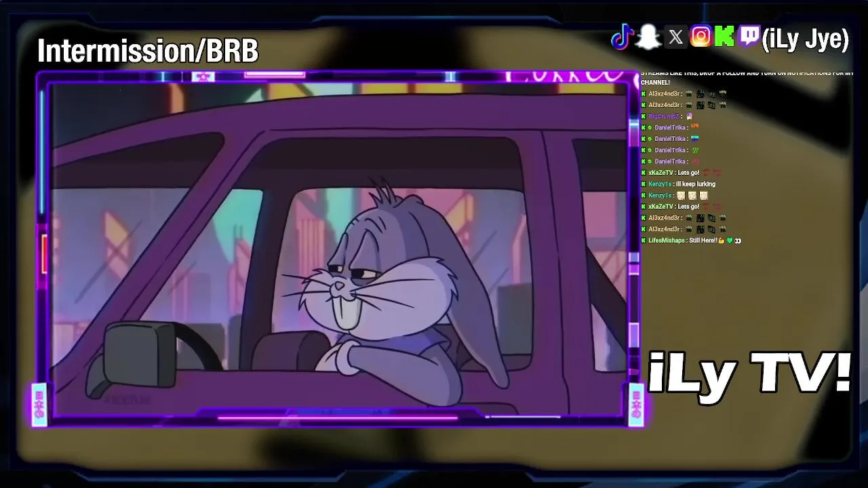The image size is (868, 488).
Task: Click the TikTok logo icon
Action: coord(622,37)
